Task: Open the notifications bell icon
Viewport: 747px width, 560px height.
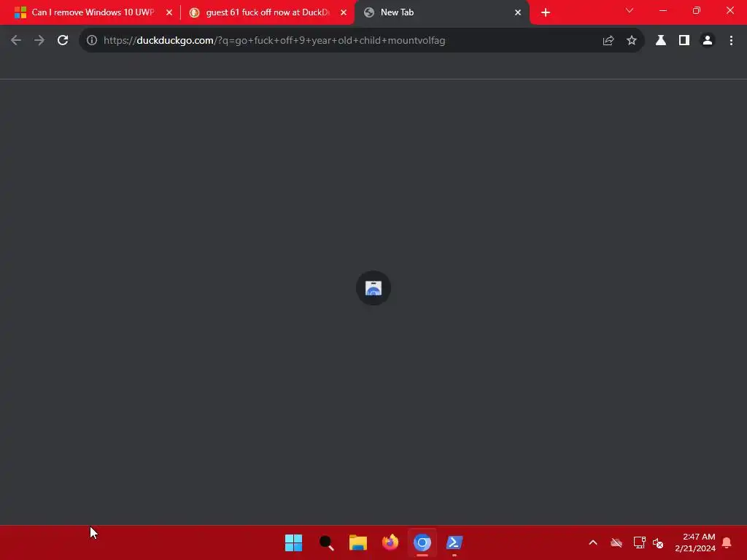Action: click(x=727, y=542)
